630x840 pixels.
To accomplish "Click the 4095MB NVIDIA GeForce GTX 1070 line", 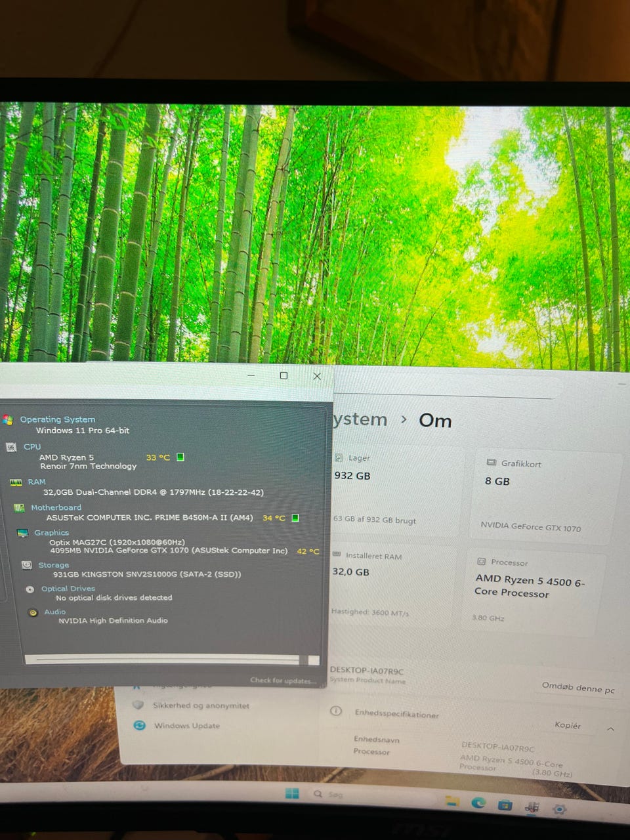I will pyautogui.click(x=169, y=551).
